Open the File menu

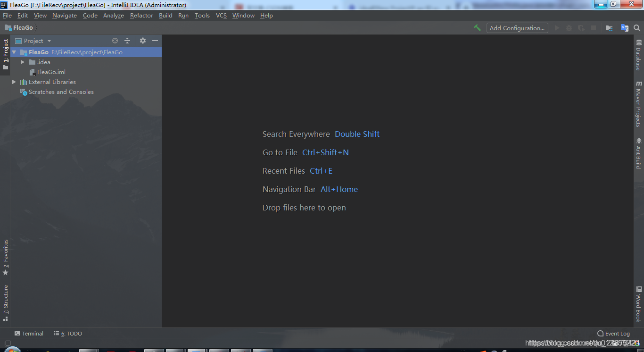click(7, 16)
